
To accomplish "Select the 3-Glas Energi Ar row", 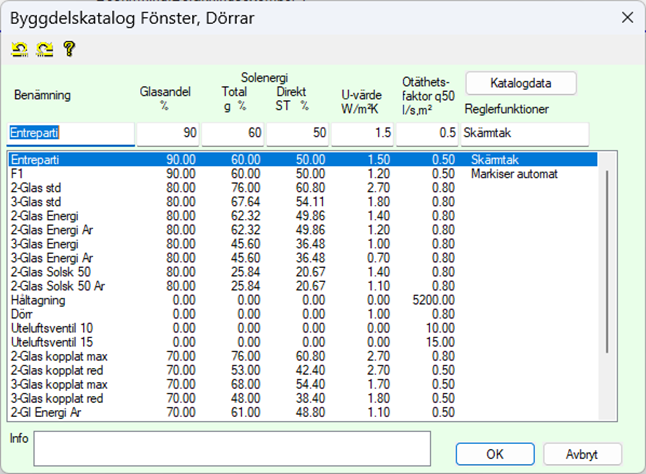I will pos(48,256).
